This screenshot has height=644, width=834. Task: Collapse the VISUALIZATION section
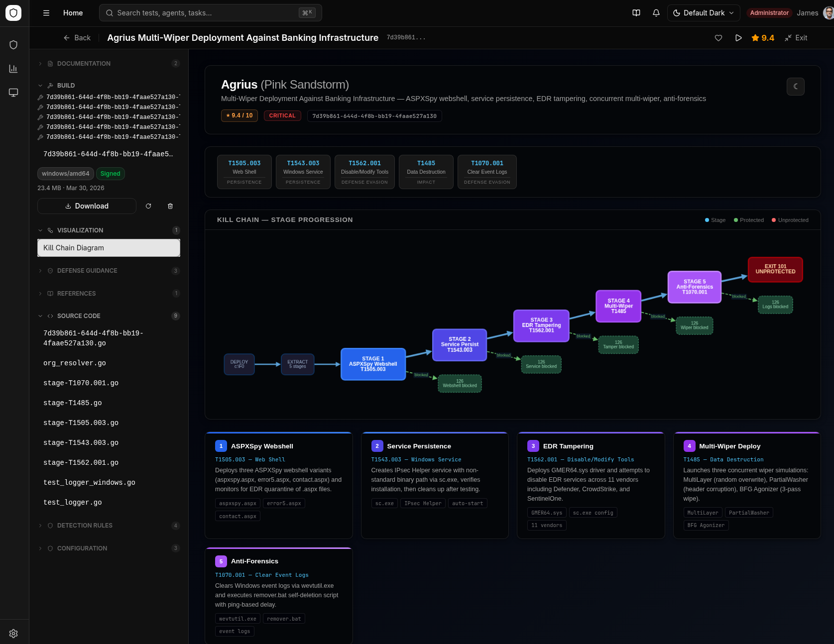(x=109, y=230)
